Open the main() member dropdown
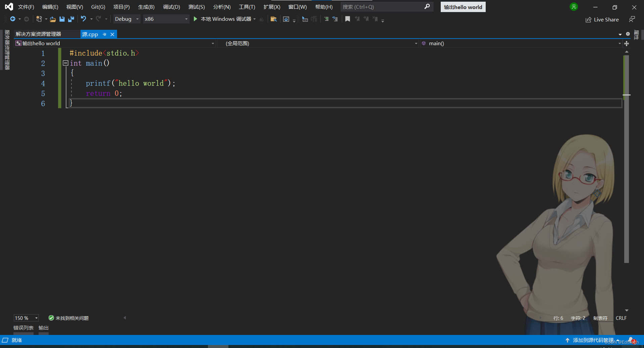The height and width of the screenshot is (348, 644). 521,43
